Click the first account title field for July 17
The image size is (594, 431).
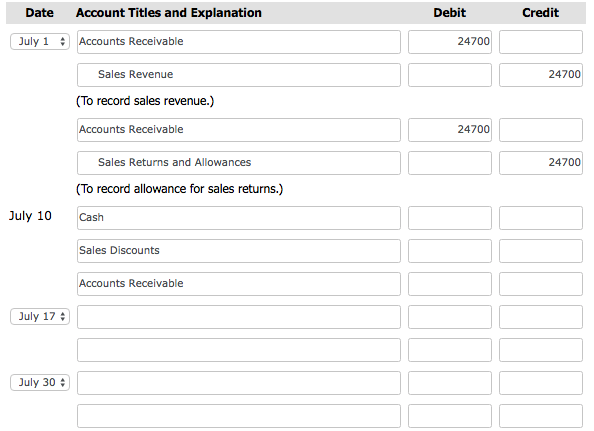click(239, 317)
